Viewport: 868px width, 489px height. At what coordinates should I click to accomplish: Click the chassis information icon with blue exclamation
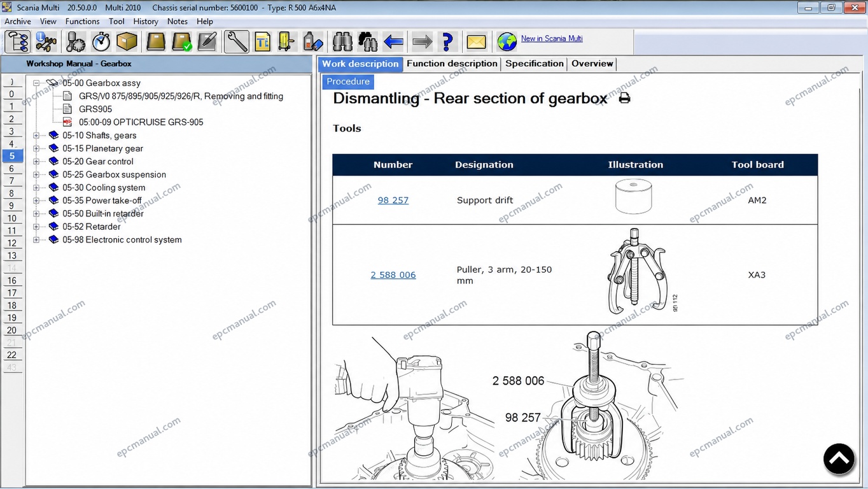tap(46, 42)
